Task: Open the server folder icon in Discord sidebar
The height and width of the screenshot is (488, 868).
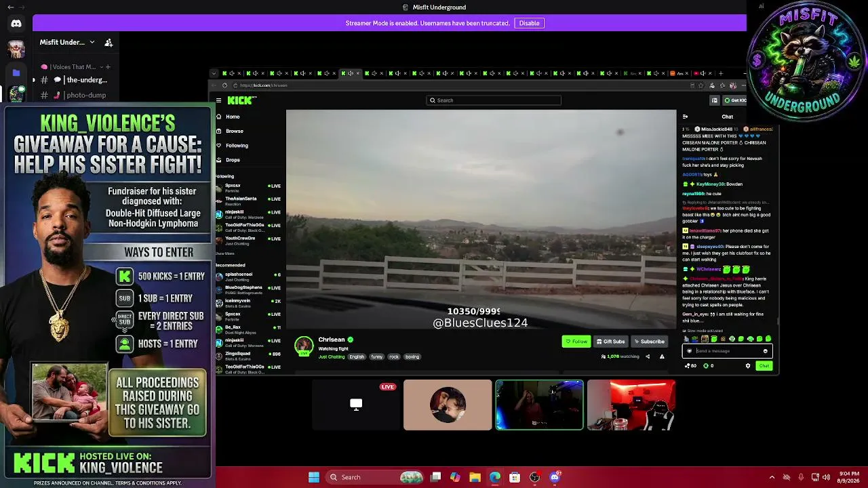Action: click(16, 73)
